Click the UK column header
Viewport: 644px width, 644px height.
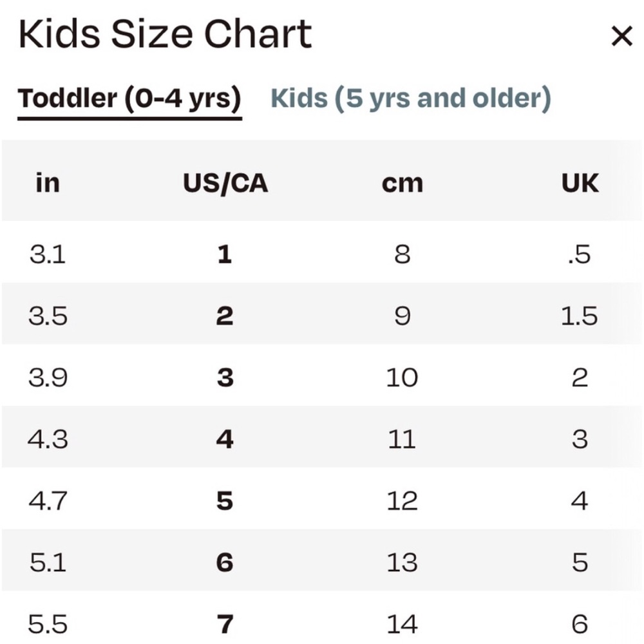[580, 183]
